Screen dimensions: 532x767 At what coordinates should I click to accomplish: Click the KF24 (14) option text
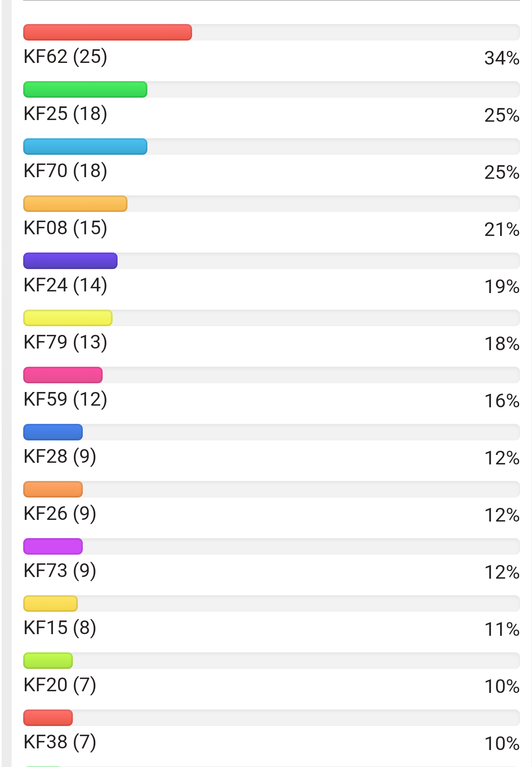(65, 285)
